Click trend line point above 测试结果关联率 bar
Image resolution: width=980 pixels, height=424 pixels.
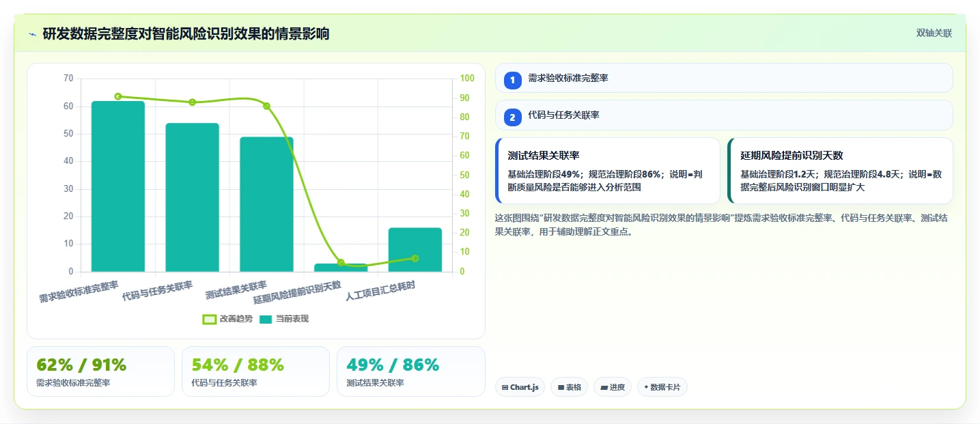[x=266, y=106]
